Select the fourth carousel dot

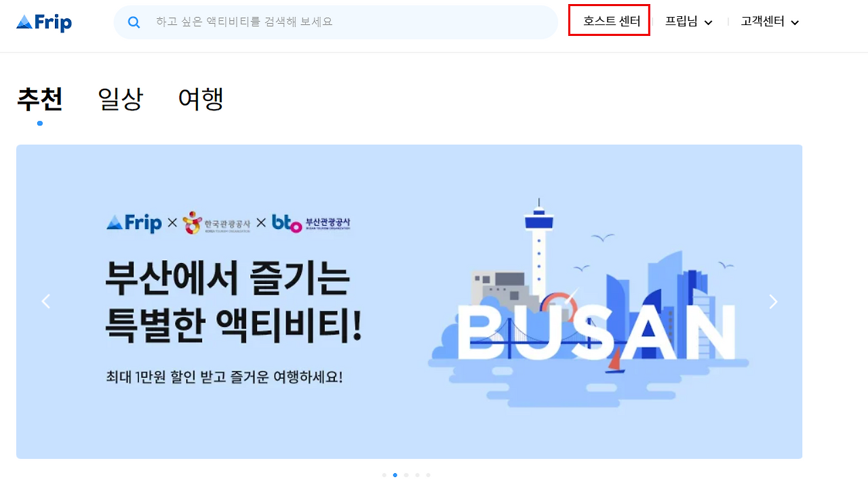(x=417, y=475)
